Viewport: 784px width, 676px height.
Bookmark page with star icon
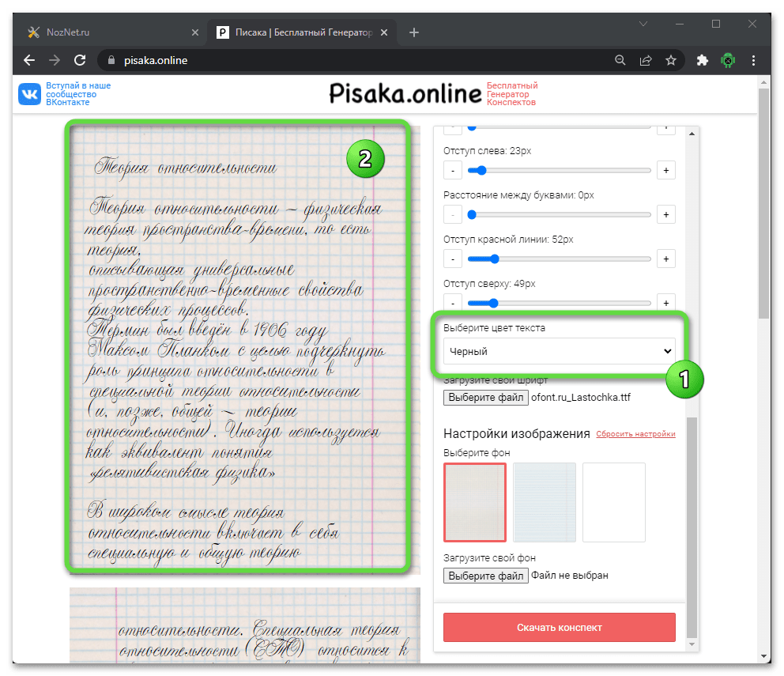click(671, 60)
